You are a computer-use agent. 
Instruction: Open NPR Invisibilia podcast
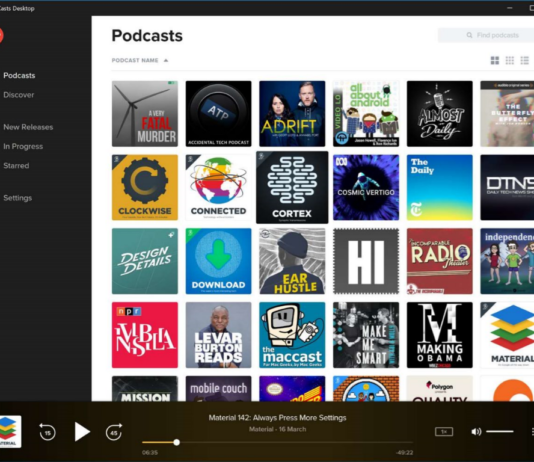point(145,335)
